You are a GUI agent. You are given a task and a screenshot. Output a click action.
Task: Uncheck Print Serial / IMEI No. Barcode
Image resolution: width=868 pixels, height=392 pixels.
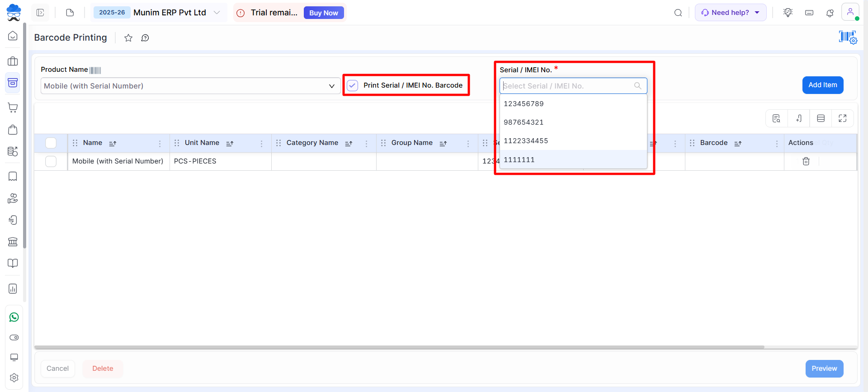(x=353, y=85)
